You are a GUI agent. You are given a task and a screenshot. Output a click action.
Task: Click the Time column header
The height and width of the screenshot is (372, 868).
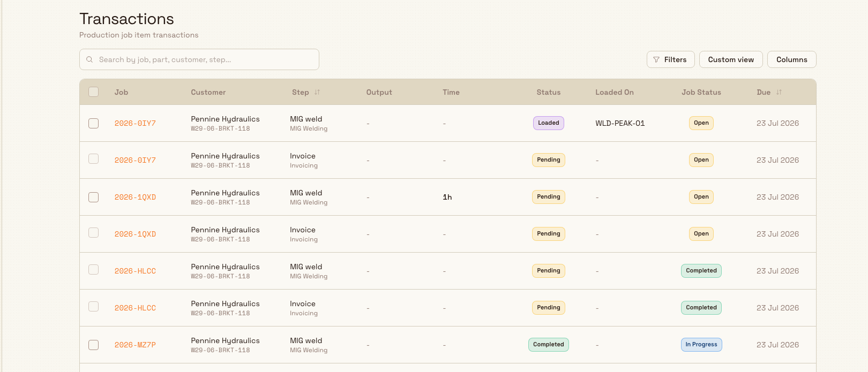(x=451, y=92)
